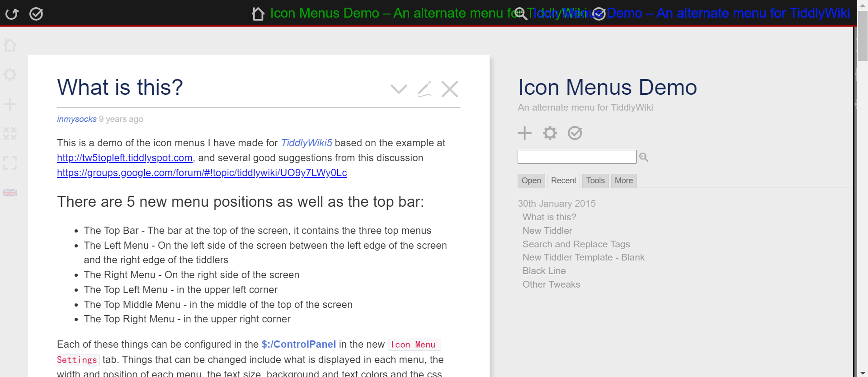The width and height of the screenshot is (868, 377).
Task: Open the Google Groups forum link
Action: 202,173
